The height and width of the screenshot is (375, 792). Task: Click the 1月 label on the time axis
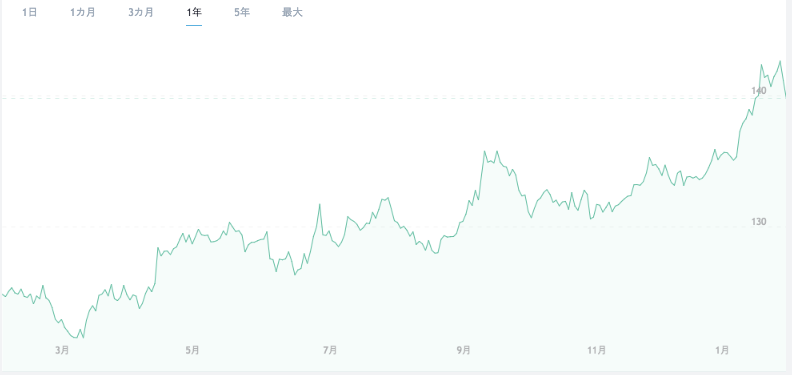click(x=722, y=350)
